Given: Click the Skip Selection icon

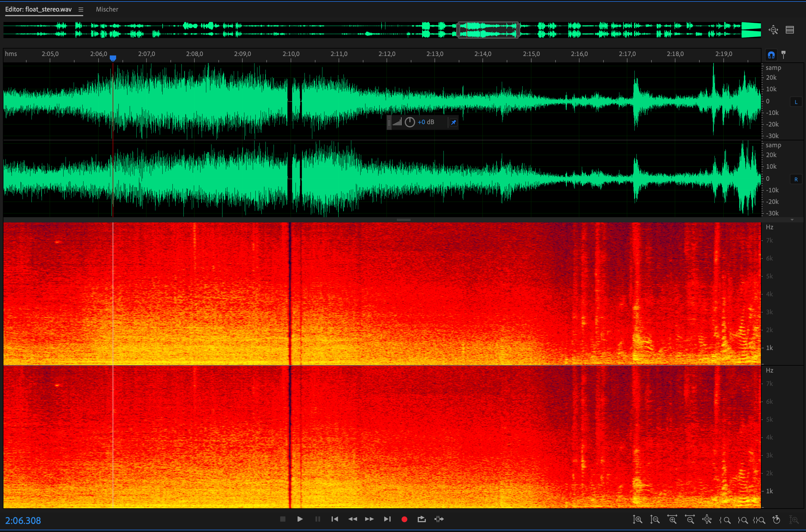Looking at the screenshot, I should pos(439,519).
